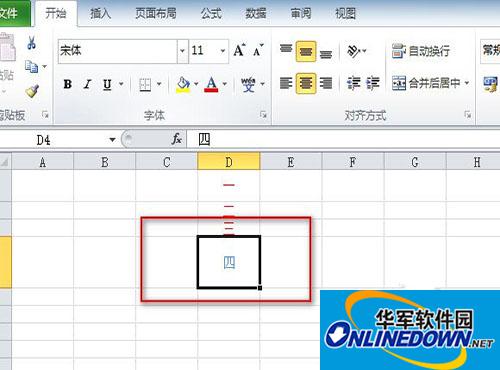Decrease indent icon
The width and height of the screenshot is (500, 370).
pos(353,83)
